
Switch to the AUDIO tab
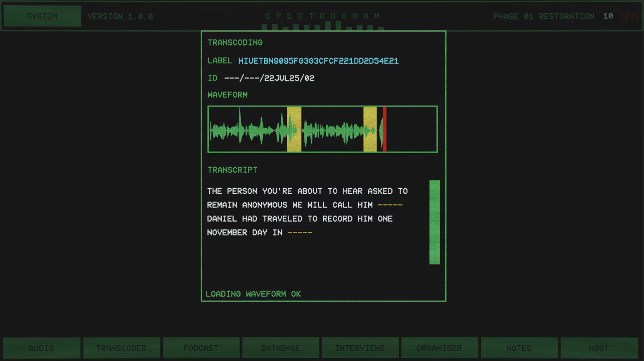click(41, 348)
